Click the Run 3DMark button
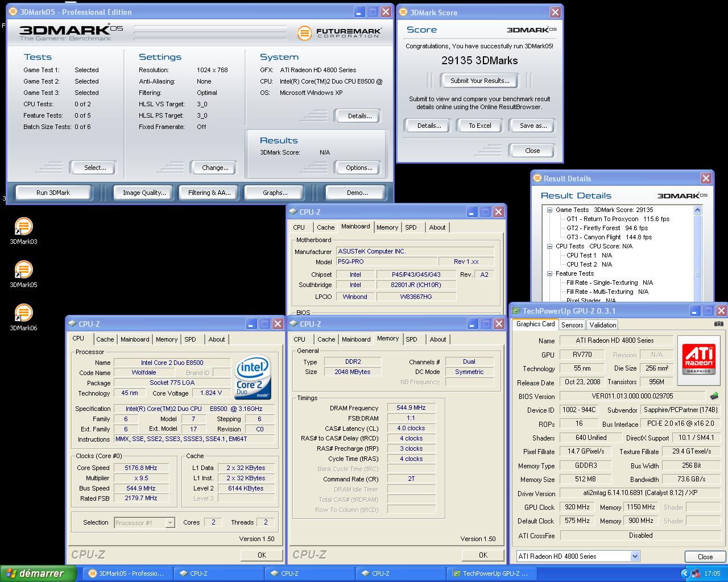Screen dimensions: 728x582 (53, 193)
